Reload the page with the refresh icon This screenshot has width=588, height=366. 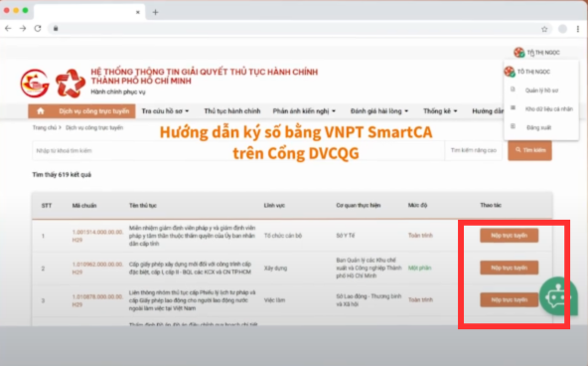(x=38, y=29)
